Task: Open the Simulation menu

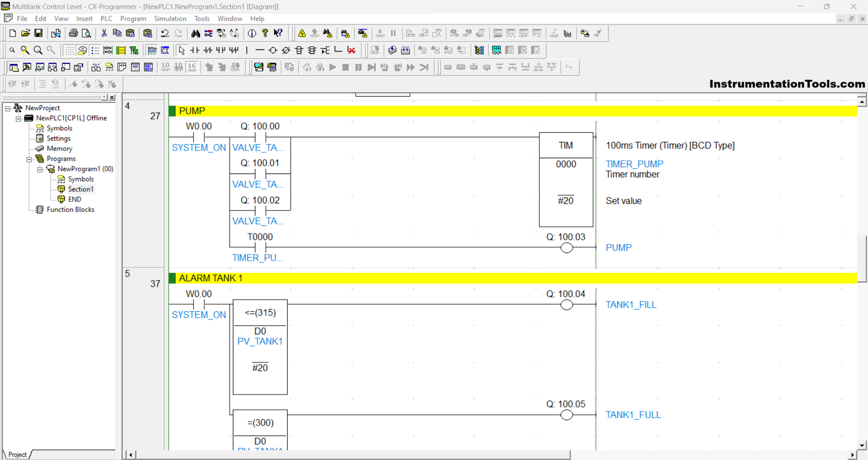Action: point(170,19)
